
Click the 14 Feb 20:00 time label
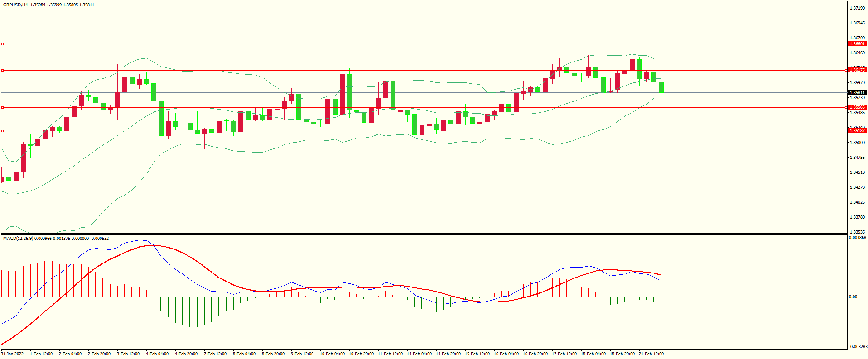448,354
